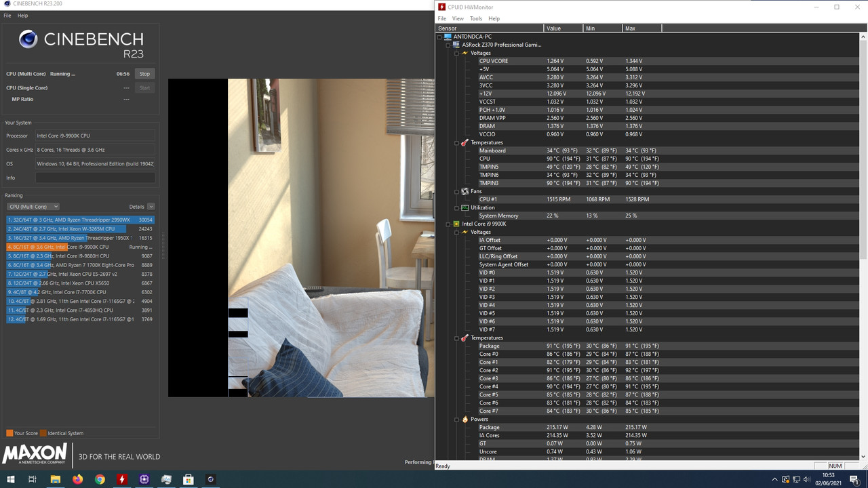Screen dimensions: 868x488
Task: Click the HWMonitor title bar app icon
Action: 442,7
